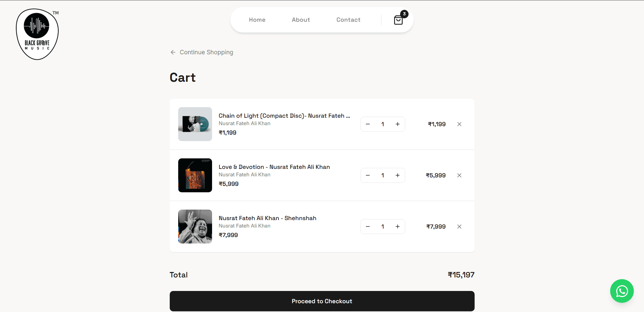Remove Shehnshah album from cart
This screenshot has width=644, height=312.
click(x=459, y=227)
